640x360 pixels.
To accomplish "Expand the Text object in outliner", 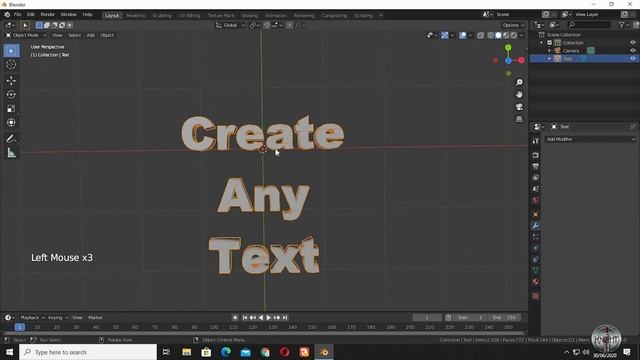I will point(549,59).
